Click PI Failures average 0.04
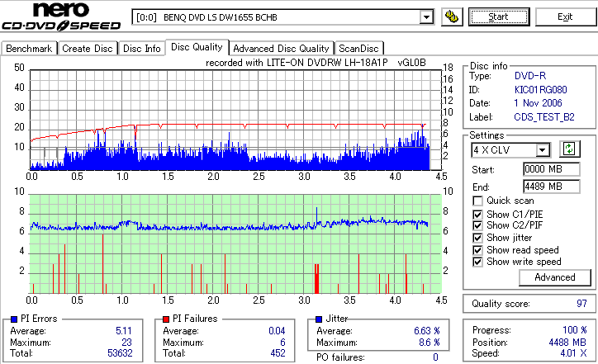Image resolution: width=598 pixels, height=364 pixels. [277, 331]
